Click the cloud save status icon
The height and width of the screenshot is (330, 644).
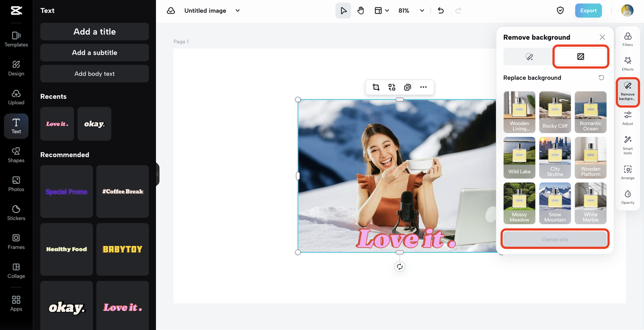click(x=171, y=11)
